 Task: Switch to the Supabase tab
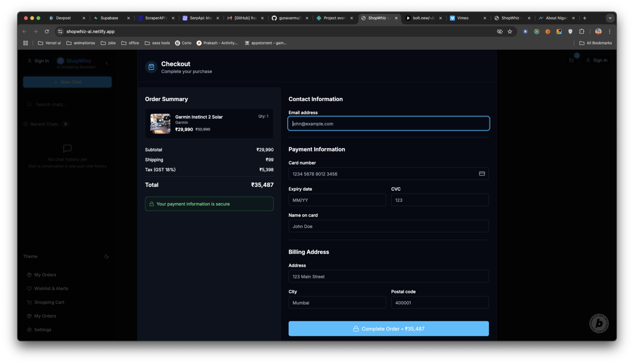pos(109,18)
